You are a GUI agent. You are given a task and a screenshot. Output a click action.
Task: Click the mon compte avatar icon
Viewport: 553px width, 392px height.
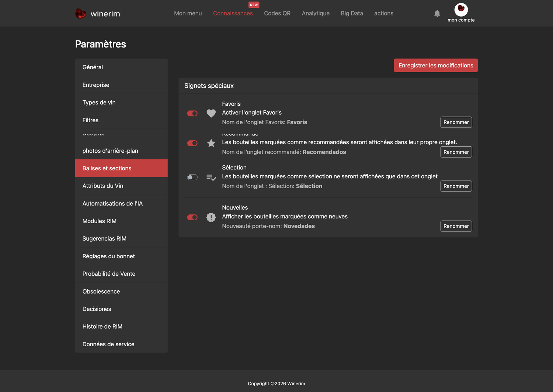[x=461, y=9]
